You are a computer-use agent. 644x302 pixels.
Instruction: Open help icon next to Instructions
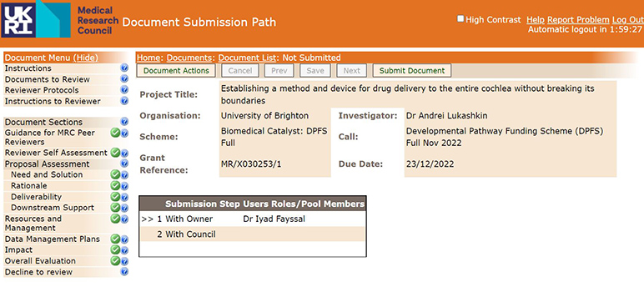[x=124, y=68]
